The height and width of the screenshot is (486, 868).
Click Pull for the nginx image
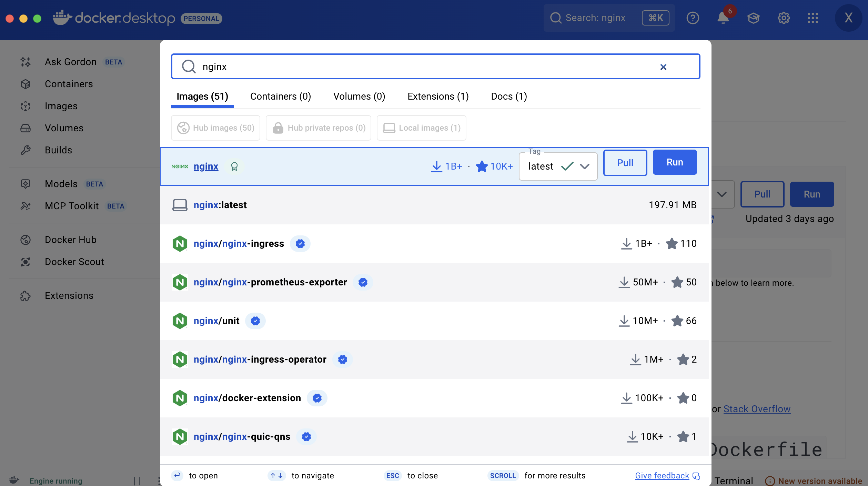625,163
